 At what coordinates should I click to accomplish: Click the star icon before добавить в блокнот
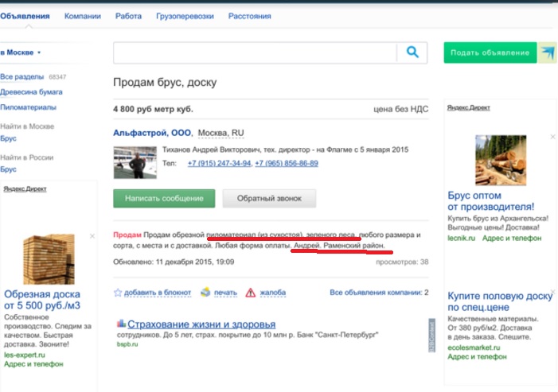[x=118, y=293]
